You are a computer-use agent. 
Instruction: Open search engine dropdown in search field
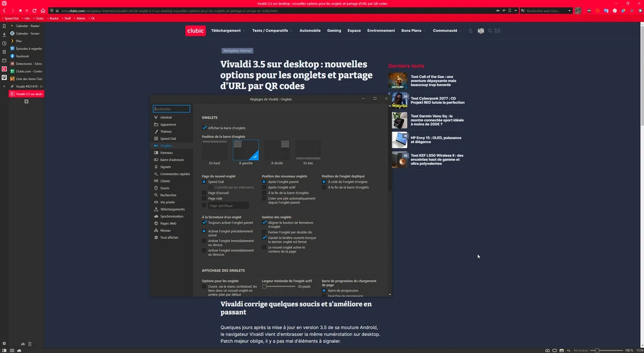tap(570, 11)
